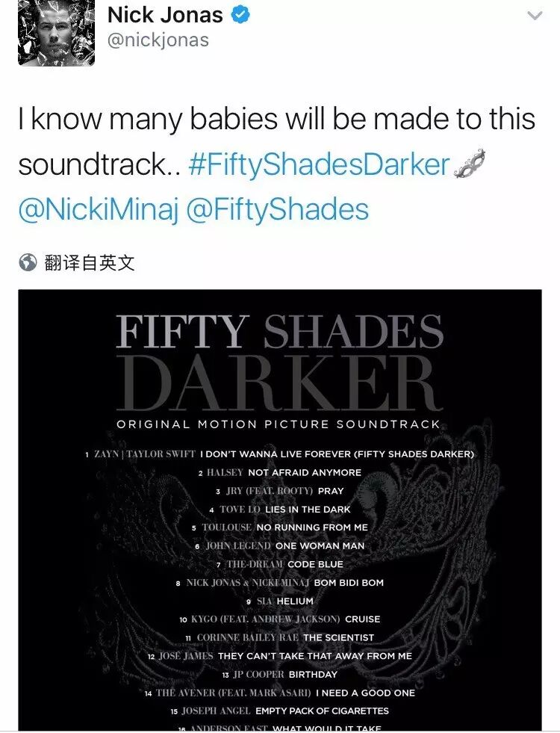Open Nick Jonas profile avatar
The width and height of the screenshot is (560, 733).
point(56,33)
